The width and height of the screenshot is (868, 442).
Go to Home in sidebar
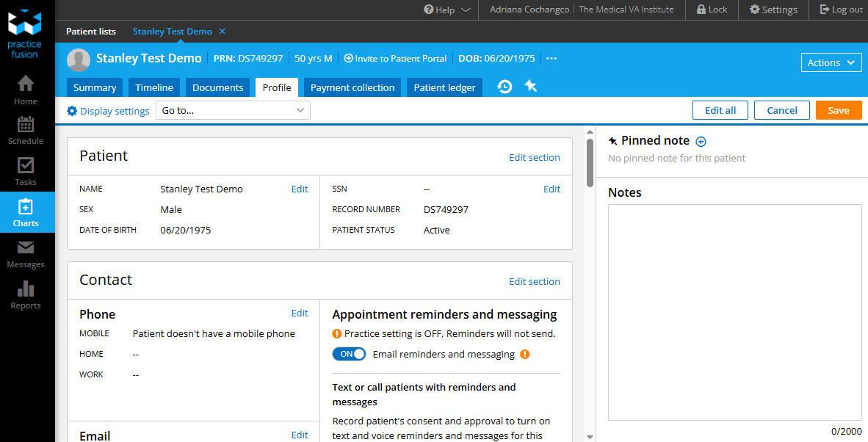pos(26,90)
